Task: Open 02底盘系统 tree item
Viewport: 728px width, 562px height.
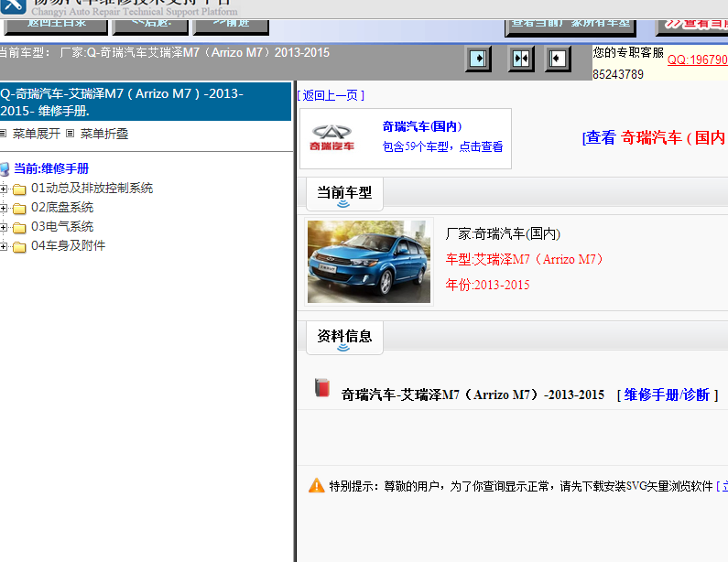Action: pyautogui.click(x=62, y=207)
